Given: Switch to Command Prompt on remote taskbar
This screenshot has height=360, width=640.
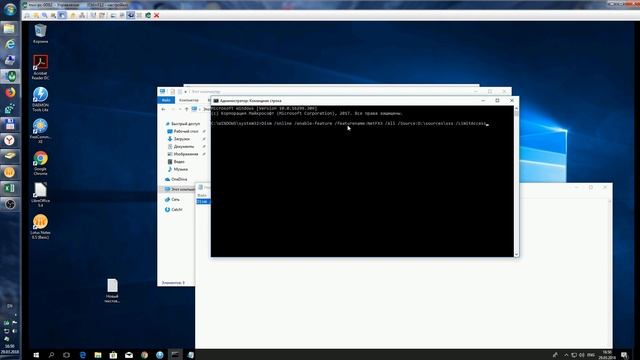Looking at the screenshot, I should (x=175, y=355).
